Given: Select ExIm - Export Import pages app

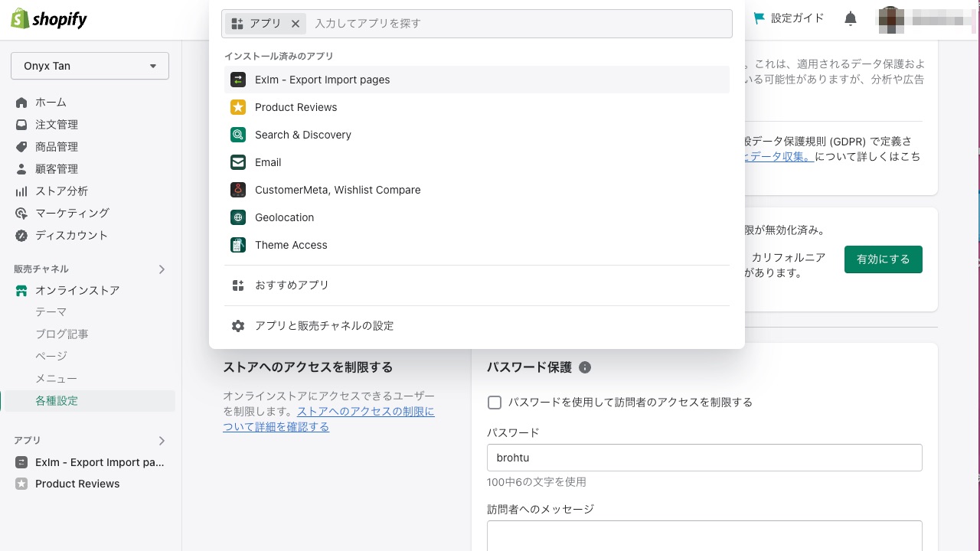Looking at the screenshot, I should coord(477,80).
